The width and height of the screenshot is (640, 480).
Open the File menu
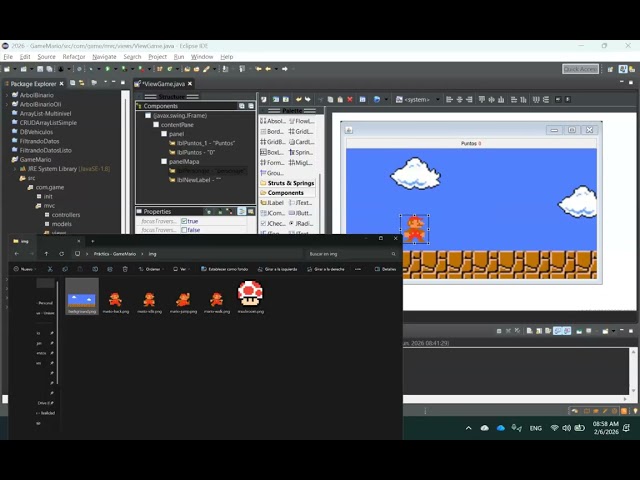pyautogui.click(x=8, y=57)
